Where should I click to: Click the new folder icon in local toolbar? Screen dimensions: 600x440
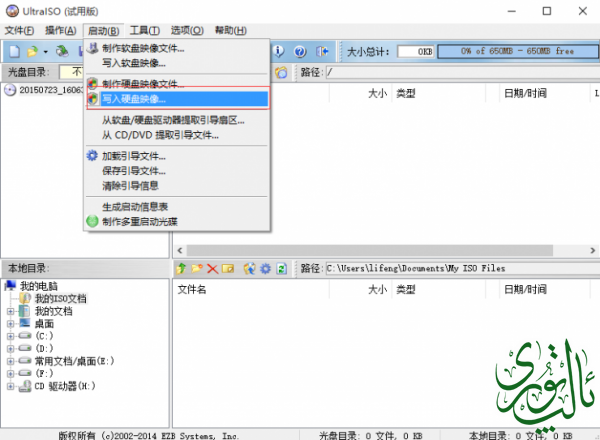[x=197, y=269]
